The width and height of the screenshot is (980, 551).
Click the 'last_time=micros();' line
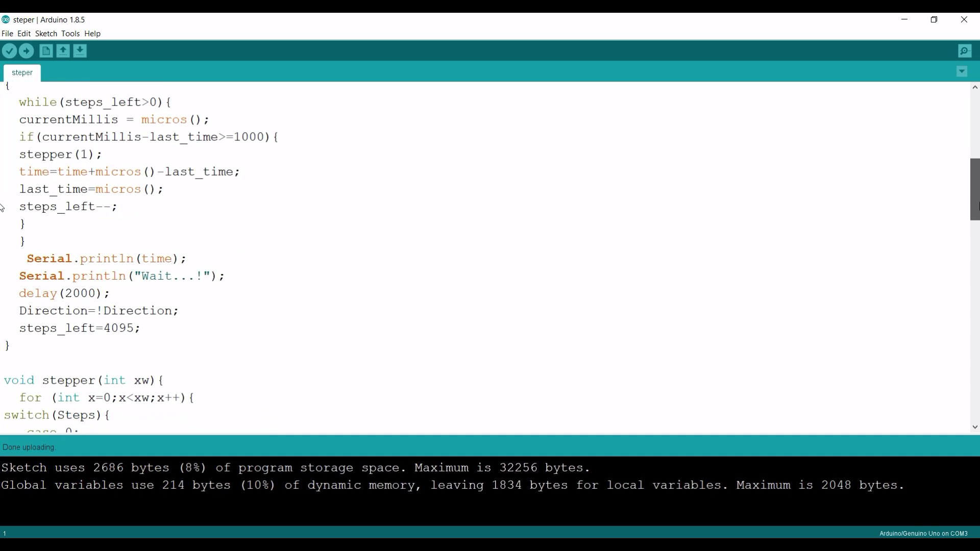[x=91, y=189]
